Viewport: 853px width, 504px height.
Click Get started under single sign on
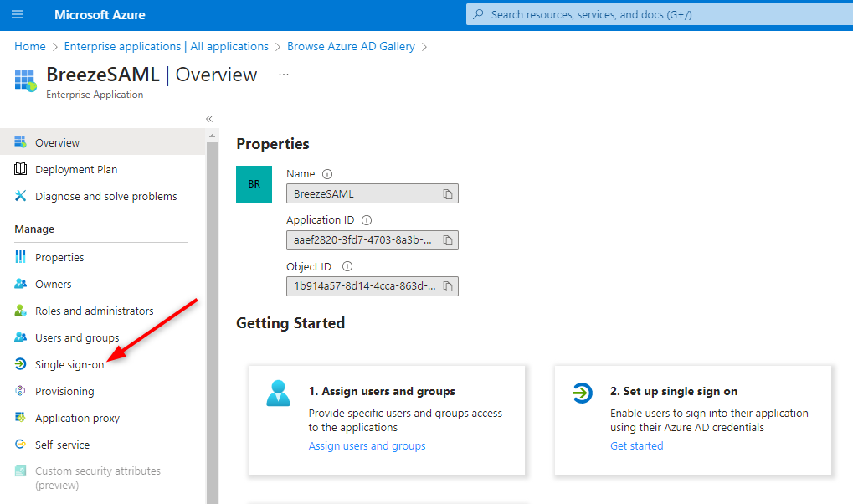[636, 445]
